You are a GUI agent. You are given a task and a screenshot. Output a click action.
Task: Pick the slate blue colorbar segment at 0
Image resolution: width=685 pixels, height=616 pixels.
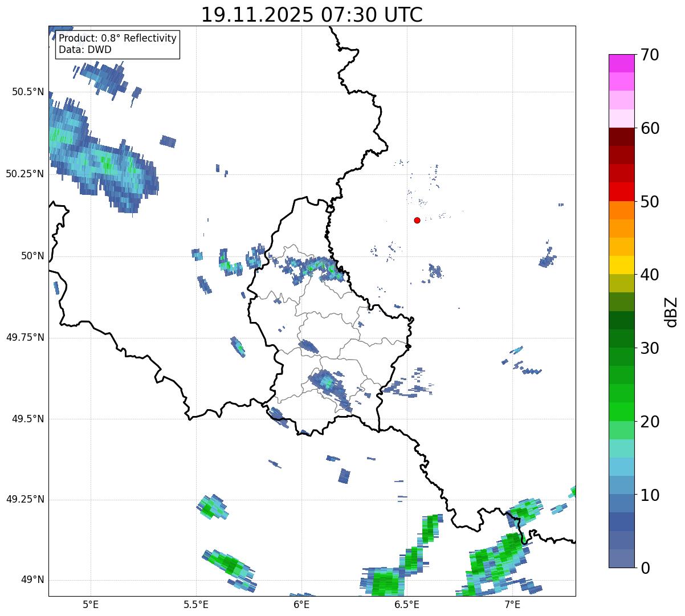pyautogui.click(x=621, y=558)
